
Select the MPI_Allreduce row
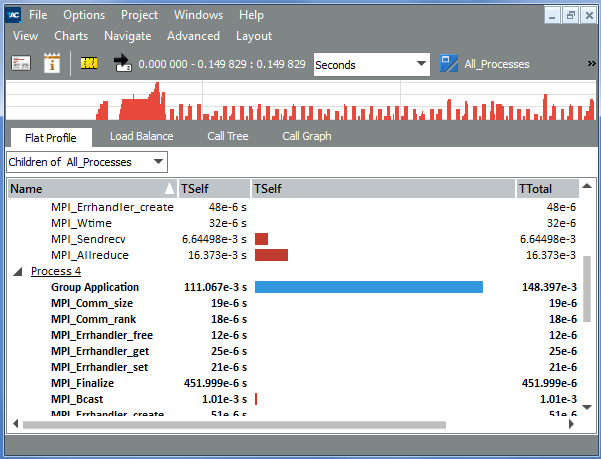[x=294, y=255]
